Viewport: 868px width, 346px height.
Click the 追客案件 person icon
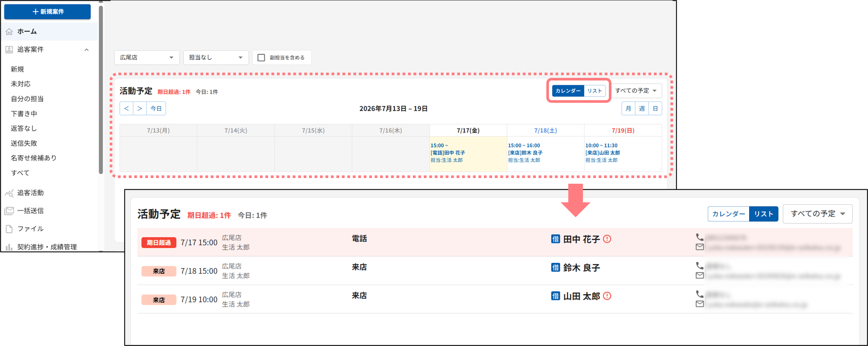click(x=9, y=49)
